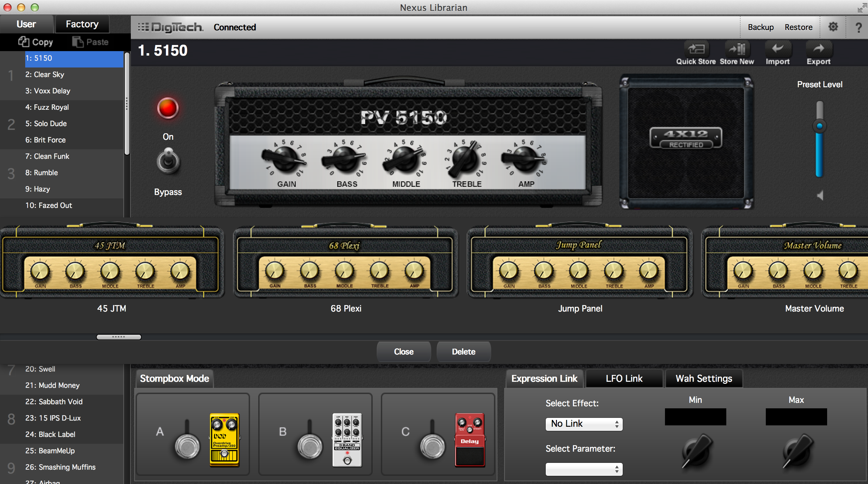Open settings with the gear icon
The width and height of the screenshot is (868, 484).
tap(833, 27)
